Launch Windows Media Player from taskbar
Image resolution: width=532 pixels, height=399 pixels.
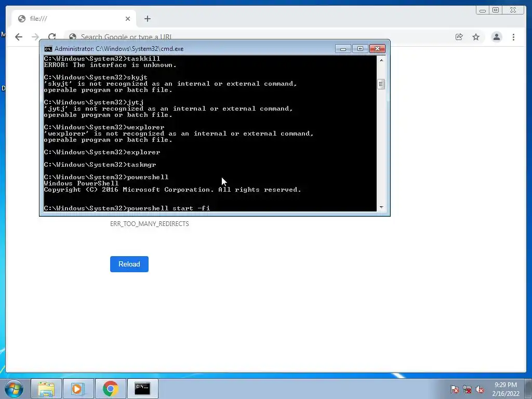point(78,389)
